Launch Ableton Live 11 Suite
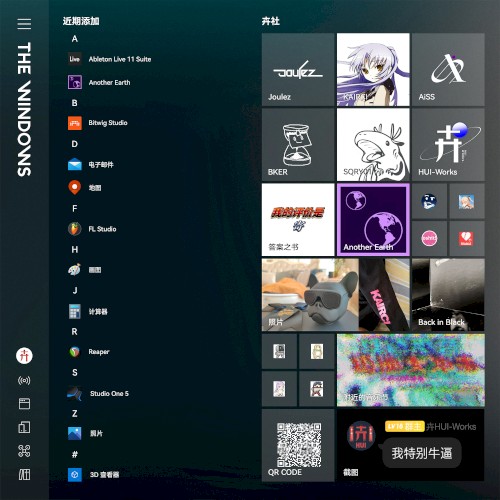500x500 pixels. click(x=110, y=59)
